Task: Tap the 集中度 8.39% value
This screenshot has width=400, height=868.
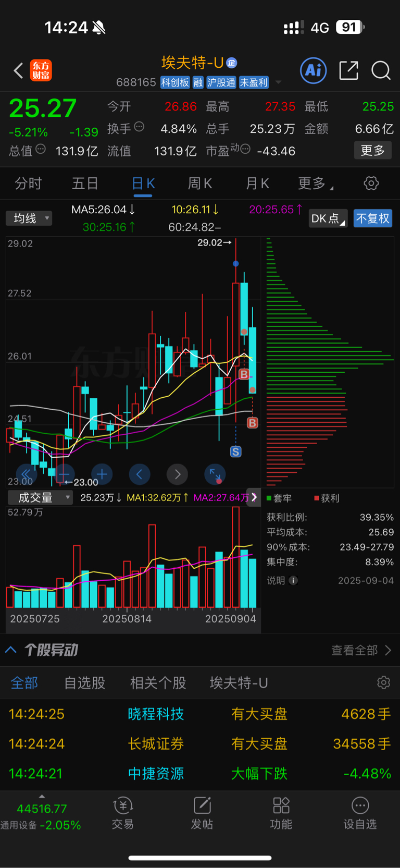Action: click(x=380, y=562)
